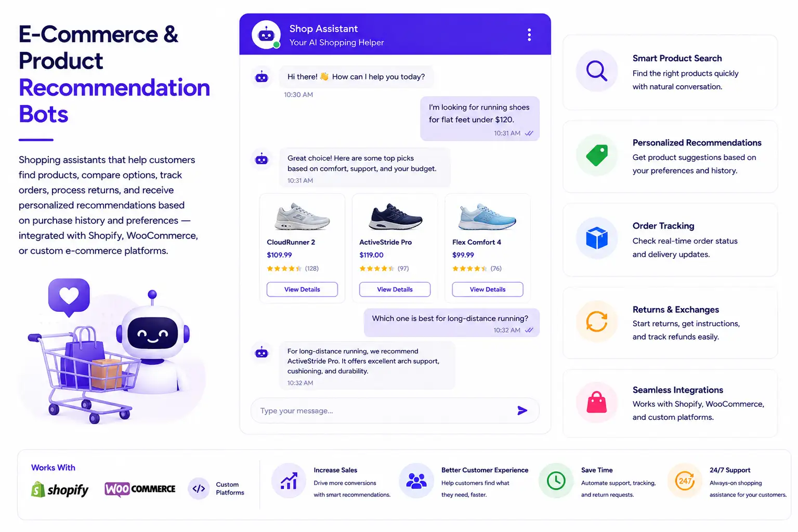Click the 'Better Customer Experience' title
This screenshot has width=798, height=532.
click(485, 470)
